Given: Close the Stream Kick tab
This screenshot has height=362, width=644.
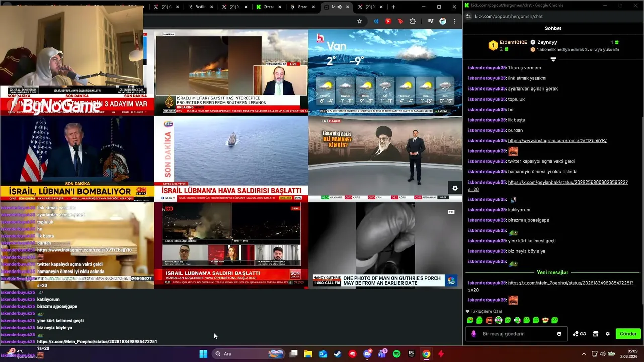Looking at the screenshot, I should coord(280,7).
